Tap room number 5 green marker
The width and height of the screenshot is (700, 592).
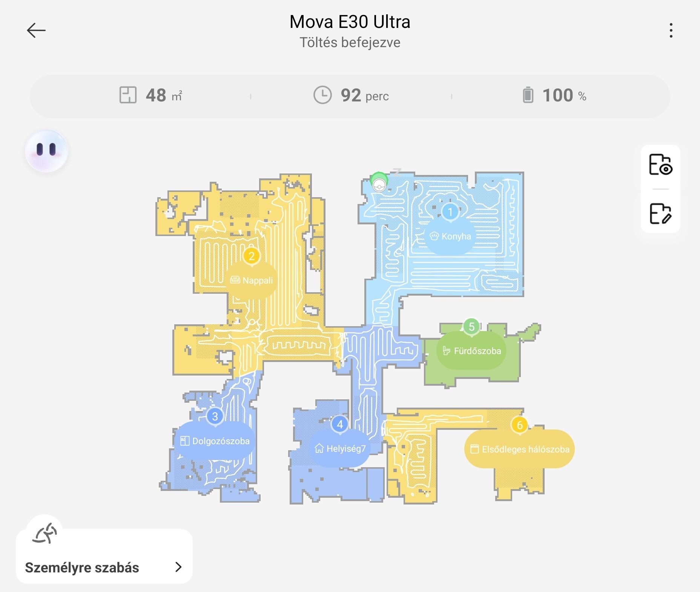point(471,327)
